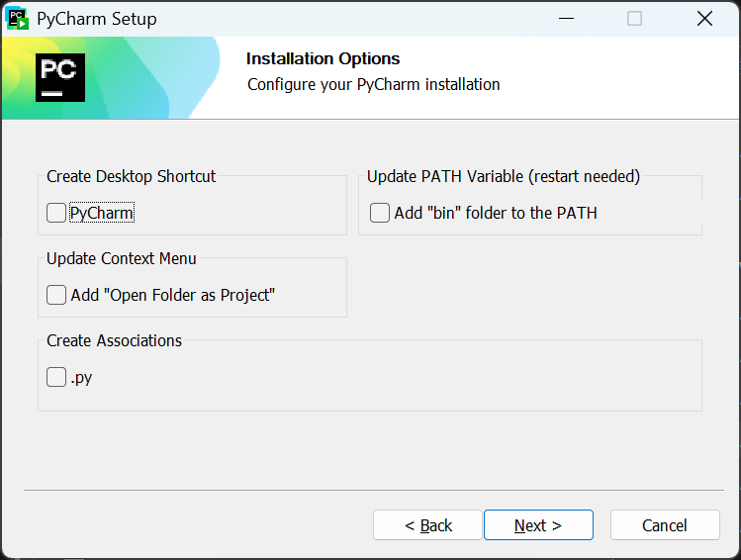
Task: Click the black PC logo in header
Action: [x=60, y=77]
